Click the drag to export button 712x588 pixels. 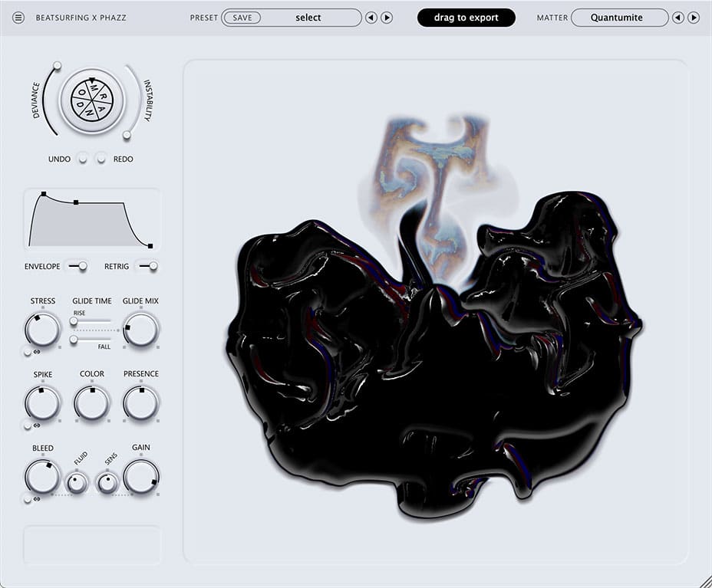(x=466, y=17)
